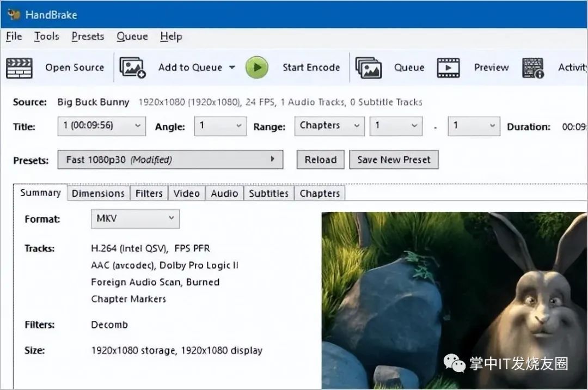Switch to the Chapters tab
588x390 pixels.
point(320,193)
